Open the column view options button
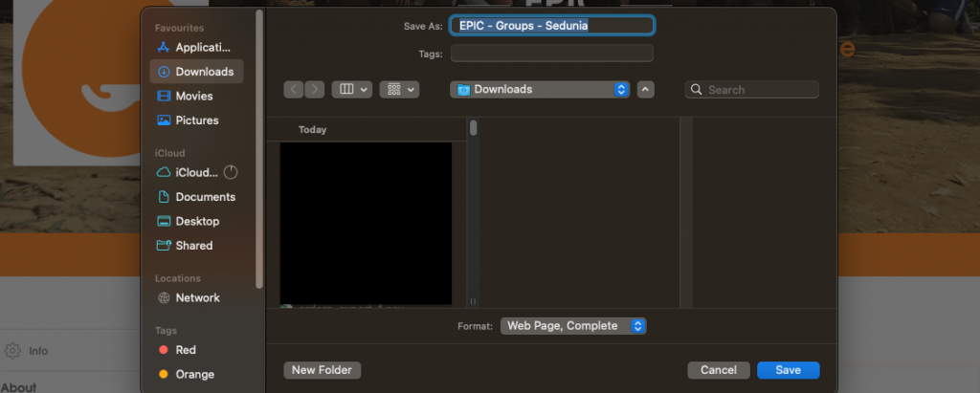This screenshot has width=980, height=393. tap(351, 90)
